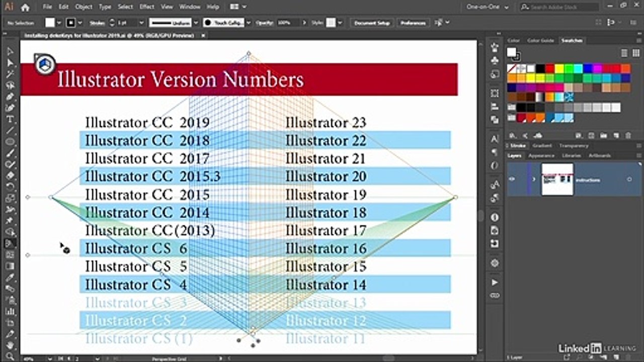The image size is (644, 362).
Task: Select the Rotate tool
Action: pyautogui.click(x=10, y=187)
